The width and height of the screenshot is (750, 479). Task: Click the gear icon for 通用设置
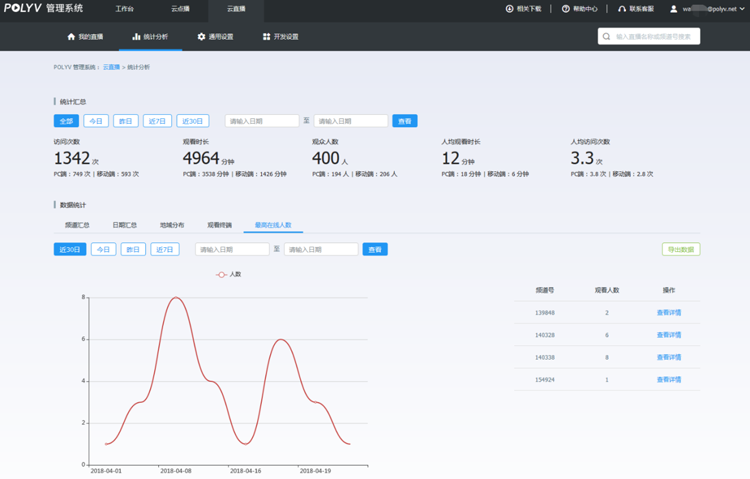point(201,37)
